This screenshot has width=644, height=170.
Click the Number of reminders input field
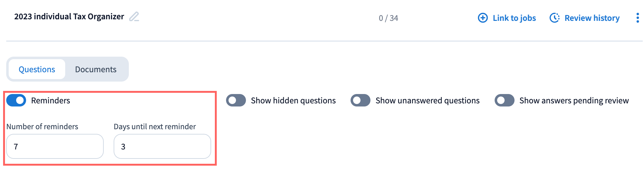pos(55,146)
